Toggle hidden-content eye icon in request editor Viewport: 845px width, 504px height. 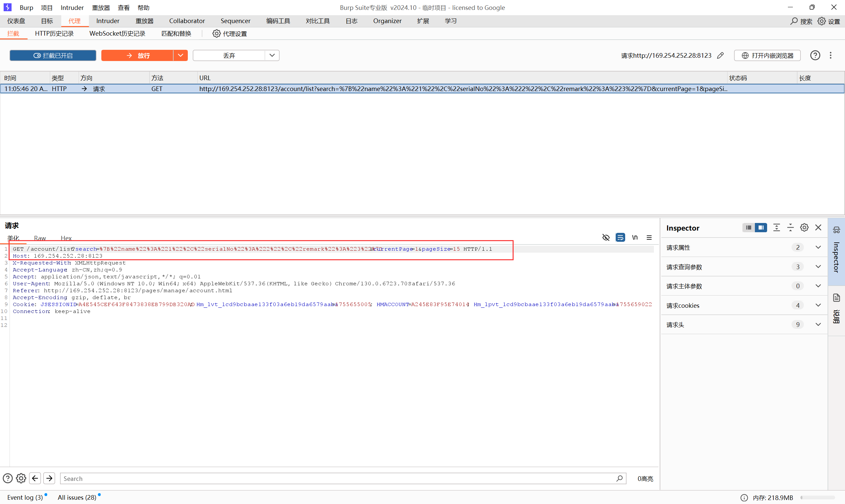606,237
